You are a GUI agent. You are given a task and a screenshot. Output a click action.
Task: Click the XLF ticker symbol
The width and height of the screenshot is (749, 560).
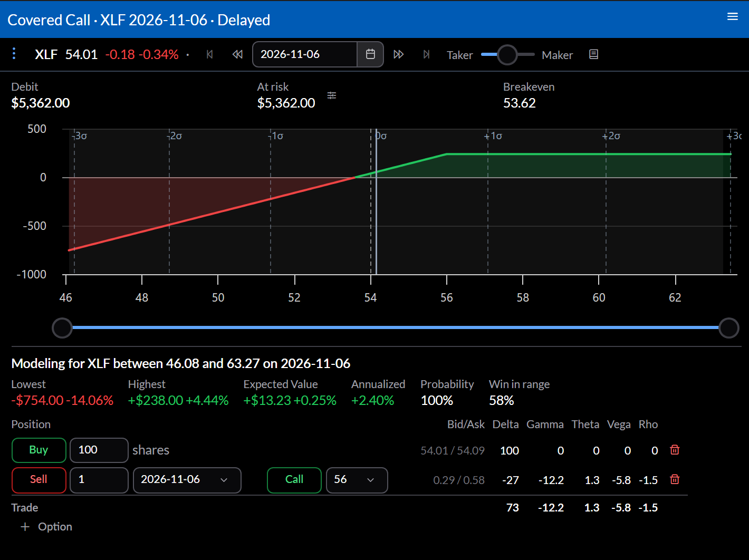(46, 54)
